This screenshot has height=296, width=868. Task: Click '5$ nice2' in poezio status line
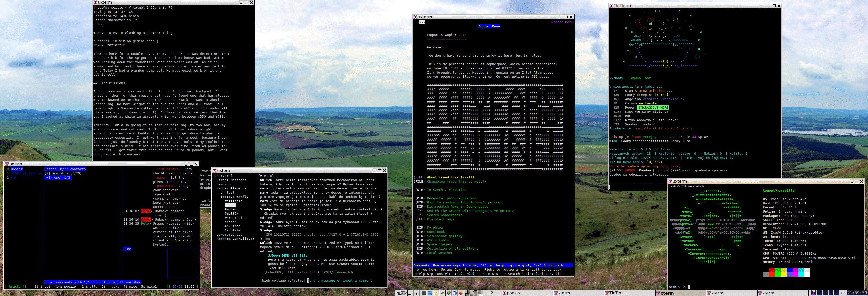[x=149, y=287]
